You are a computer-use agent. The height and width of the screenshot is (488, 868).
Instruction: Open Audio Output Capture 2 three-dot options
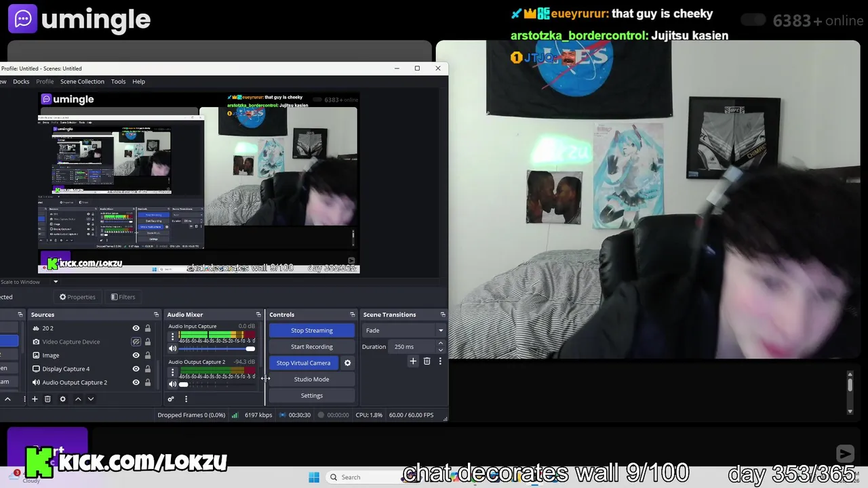click(172, 372)
